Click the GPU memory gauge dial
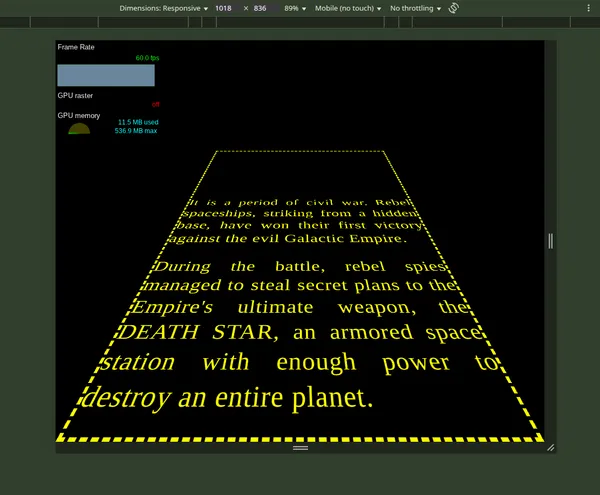Screen dimensions: 600x495 coord(79,129)
